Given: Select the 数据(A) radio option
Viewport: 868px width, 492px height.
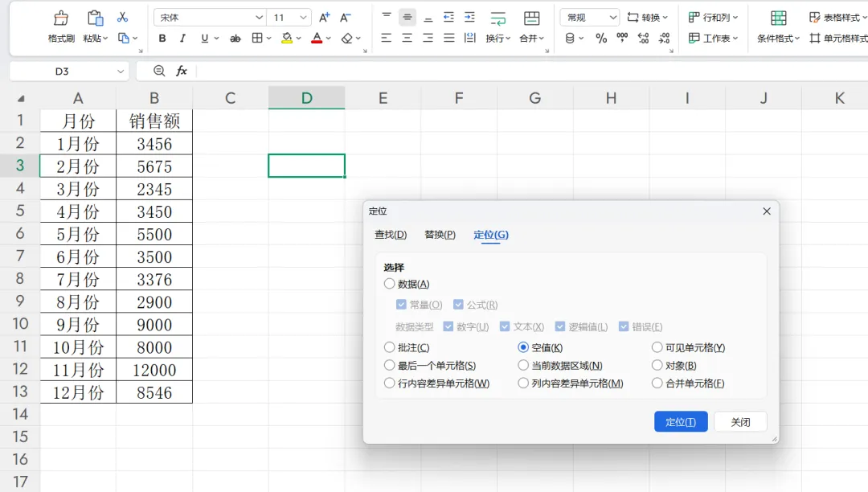Looking at the screenshot, I should point(389,284).
